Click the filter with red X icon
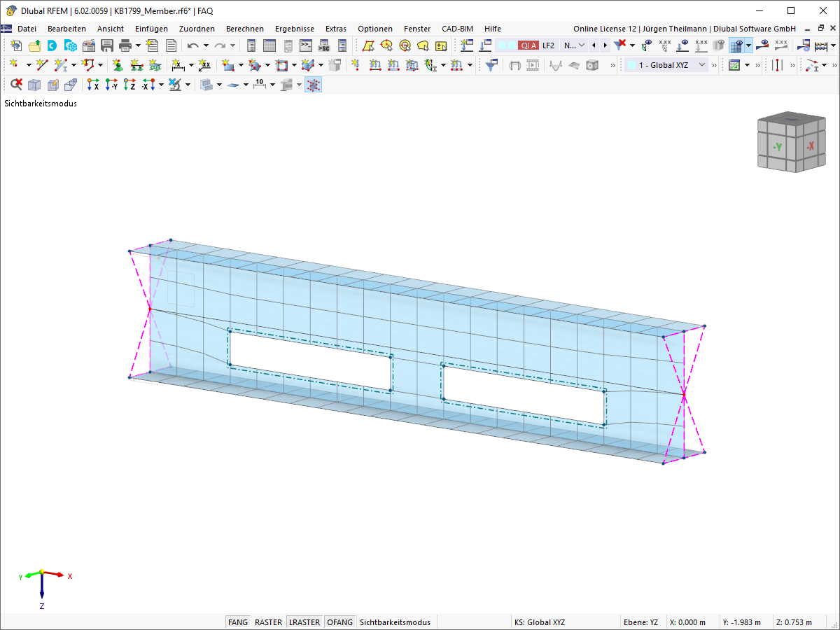Screen dimensions: 840x630 [x=620, y=45]
